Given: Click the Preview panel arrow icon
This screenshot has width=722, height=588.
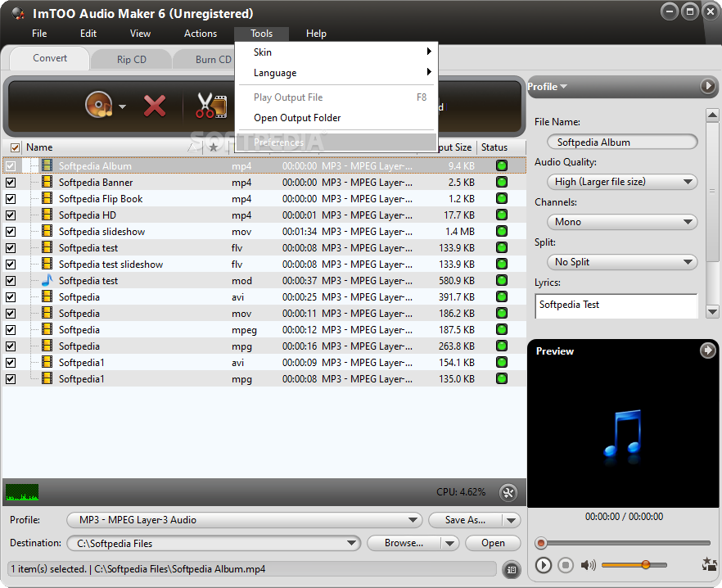Looking at the screenshot, I should [x=708, y=351].
